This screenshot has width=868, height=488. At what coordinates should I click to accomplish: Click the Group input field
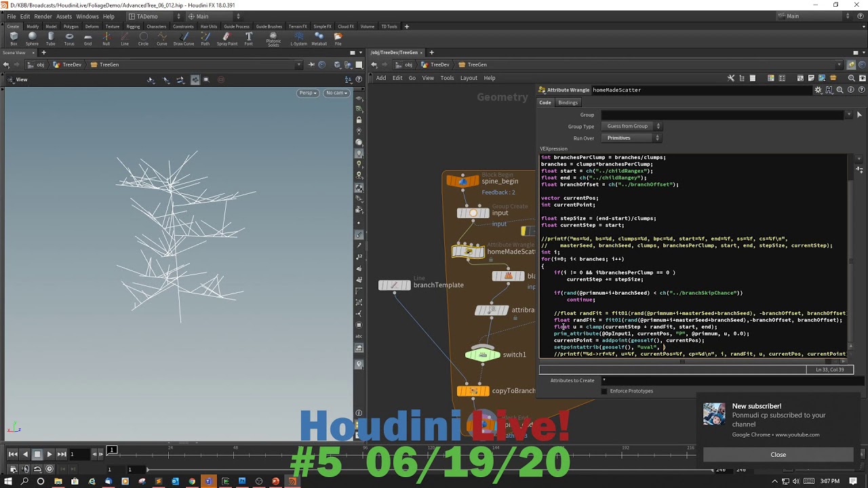722,115
